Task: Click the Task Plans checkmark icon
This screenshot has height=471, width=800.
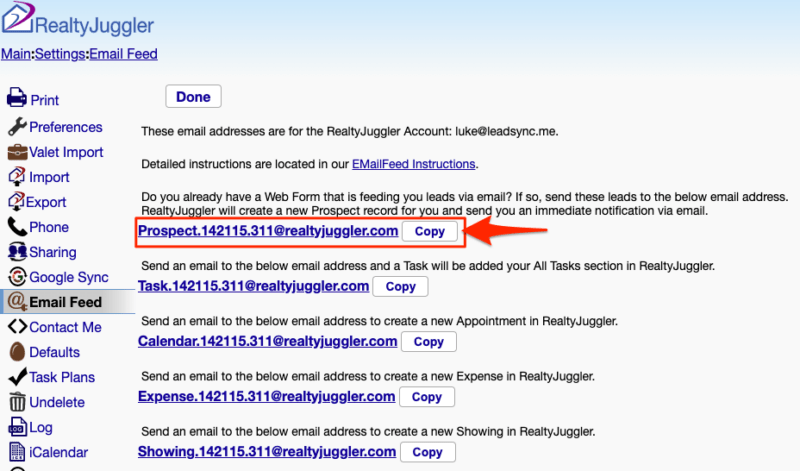Action: (18, 377)
